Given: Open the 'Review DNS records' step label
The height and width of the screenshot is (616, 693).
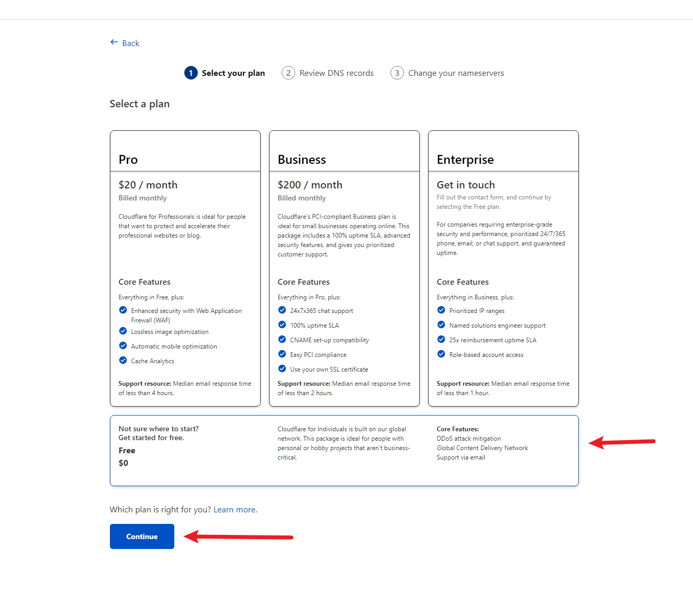Looking at the screenshot, I should click(337, 73).
